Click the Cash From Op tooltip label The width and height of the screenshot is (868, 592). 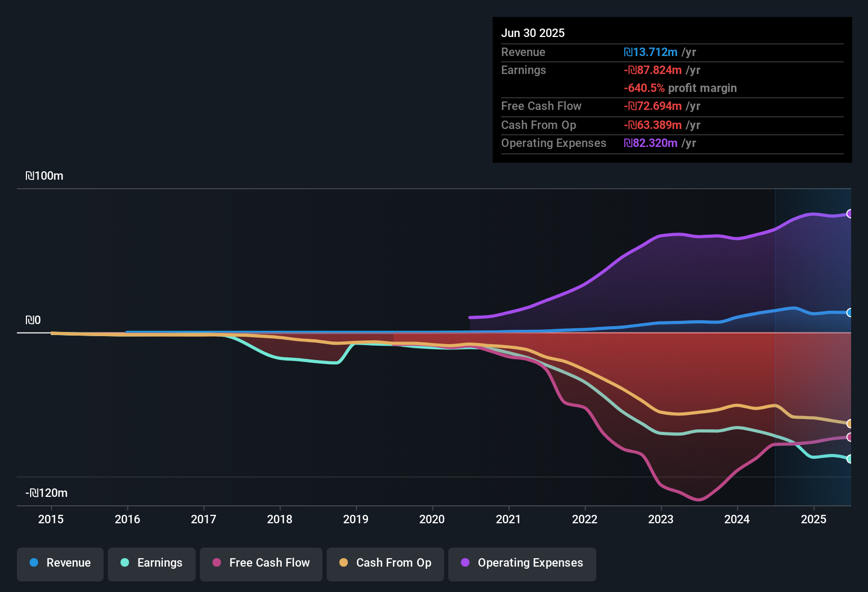[x=539, y=125]
